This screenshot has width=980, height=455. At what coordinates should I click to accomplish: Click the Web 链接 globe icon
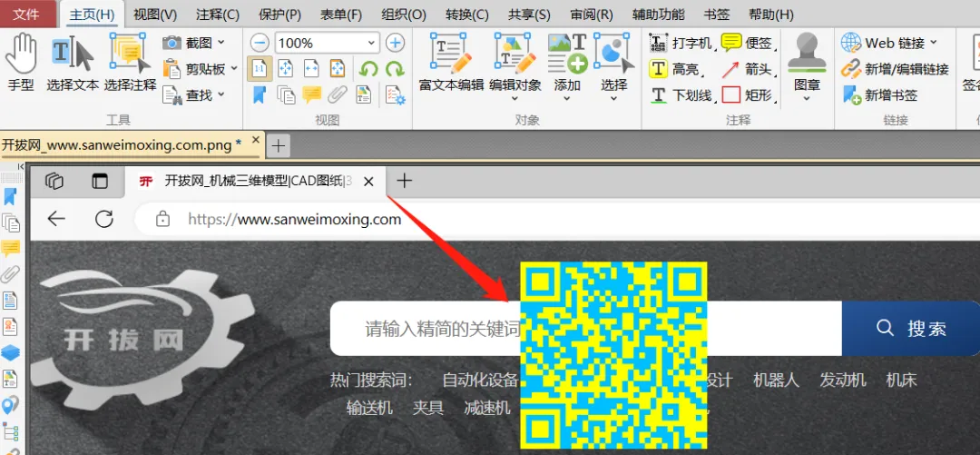(x=850, y=43)
